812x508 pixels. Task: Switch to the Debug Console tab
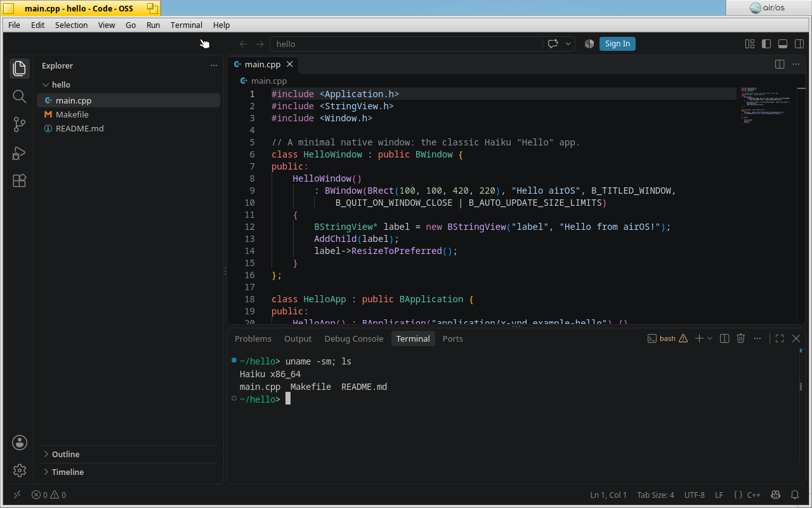[x=354, y=338]
